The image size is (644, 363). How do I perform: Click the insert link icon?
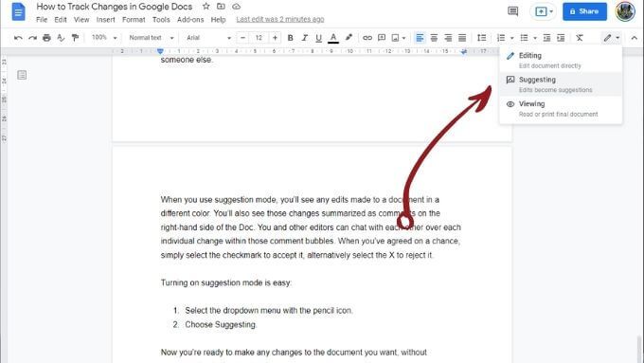[x=367, y=38]
